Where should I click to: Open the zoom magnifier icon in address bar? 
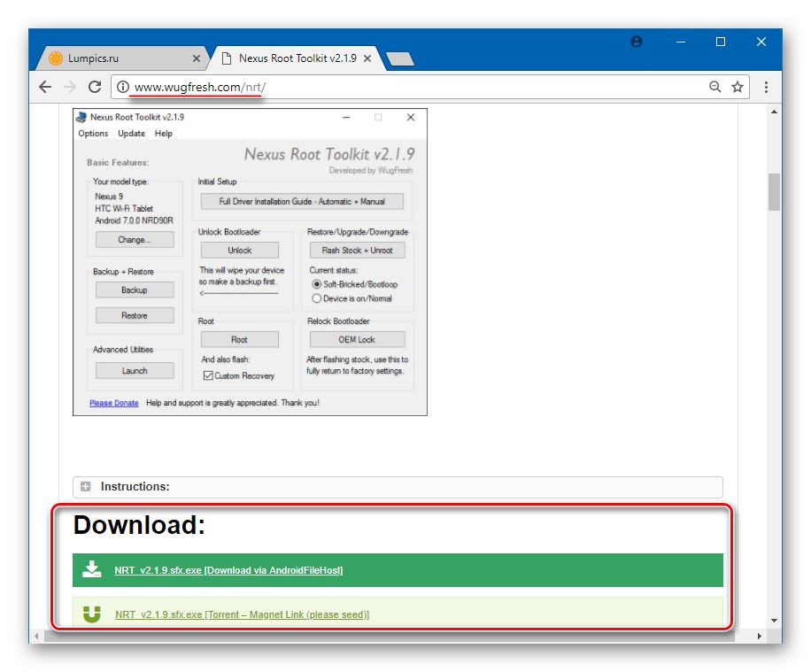pyautogui.click(x=714, y=87)
